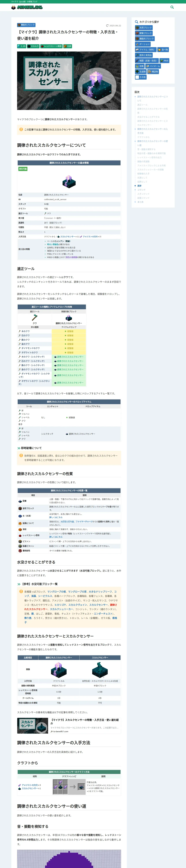Click the MINEBLOG site logo
The width and height of the screenshot is (186, 868).
[27, 7]
